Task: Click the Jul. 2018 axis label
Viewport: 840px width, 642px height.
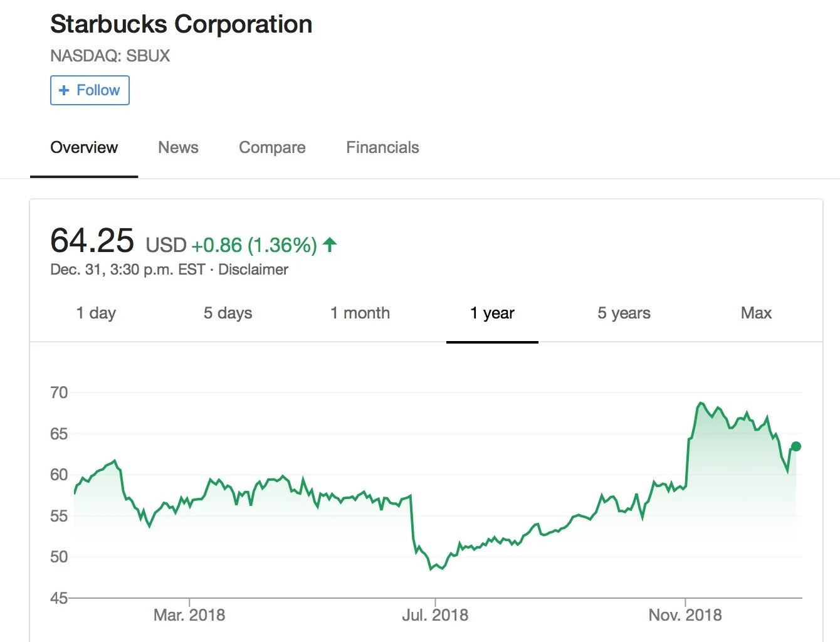Action: click(x=435, y=615)
